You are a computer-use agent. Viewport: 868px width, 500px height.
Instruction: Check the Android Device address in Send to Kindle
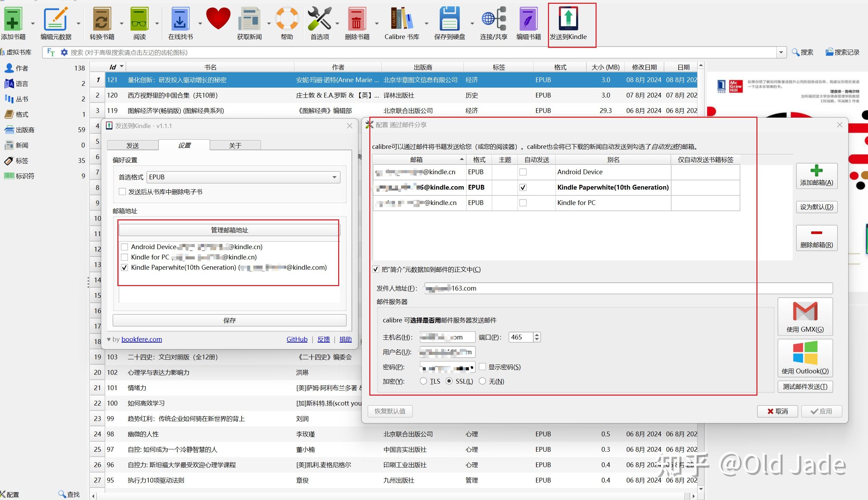pos(125,247)
